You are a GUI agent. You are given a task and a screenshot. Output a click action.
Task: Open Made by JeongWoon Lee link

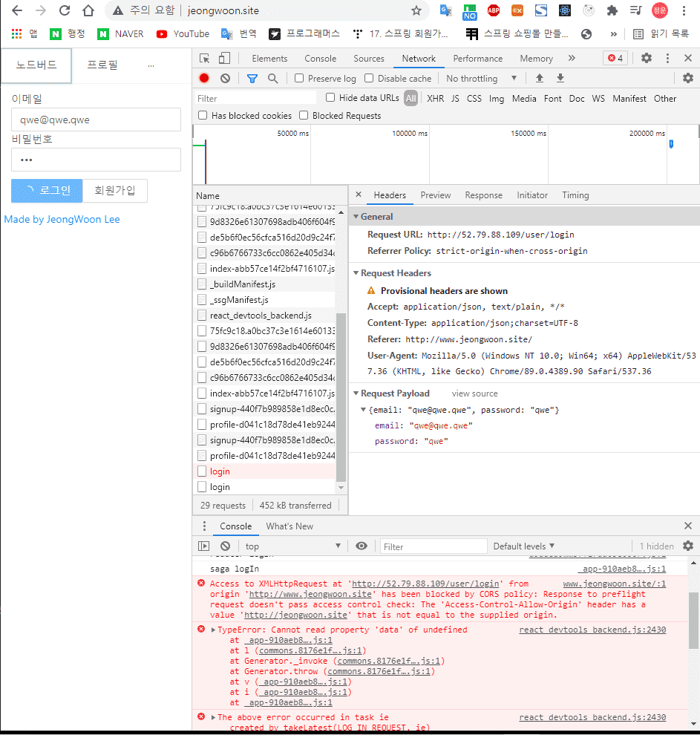point(62,219)
